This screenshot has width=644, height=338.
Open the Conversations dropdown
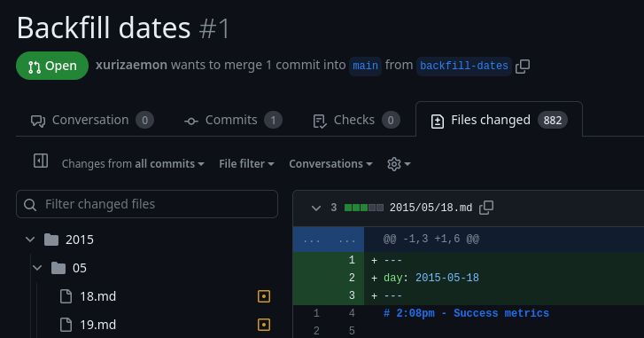tap(330, 164)
